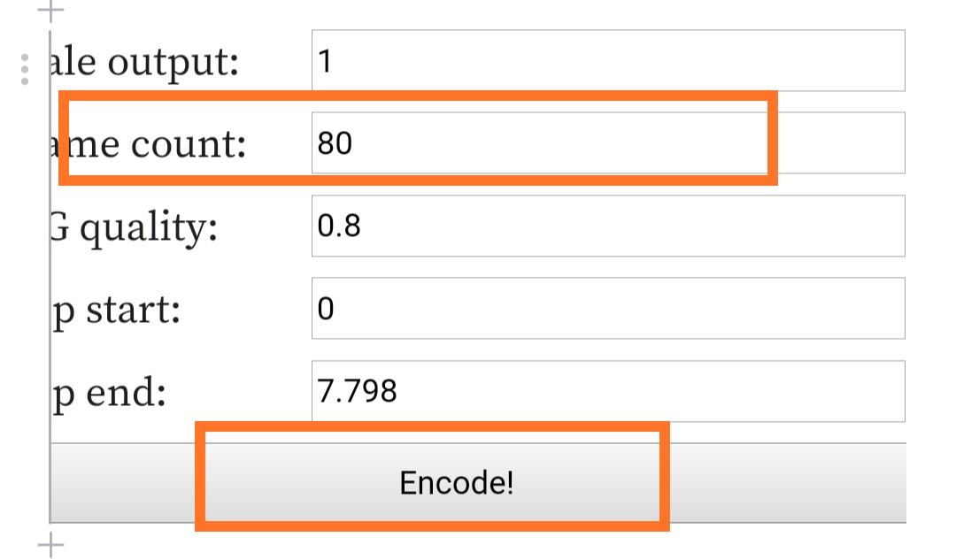Focus the clip start input field
The height and width of the screenshot is (560, 956).
click(x=608, y=309)
